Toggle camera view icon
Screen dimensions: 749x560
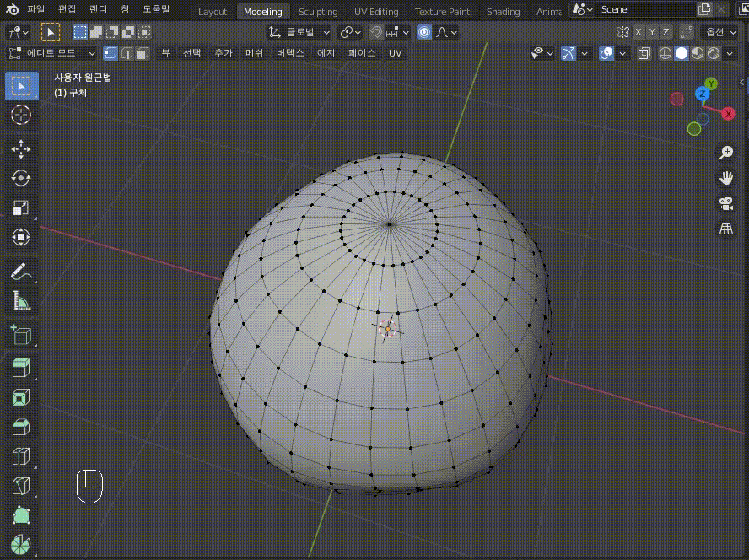(x=726, y=203)
